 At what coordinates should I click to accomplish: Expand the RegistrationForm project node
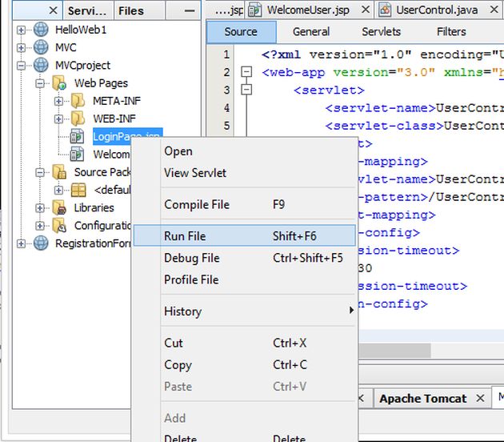pos(21,243)
